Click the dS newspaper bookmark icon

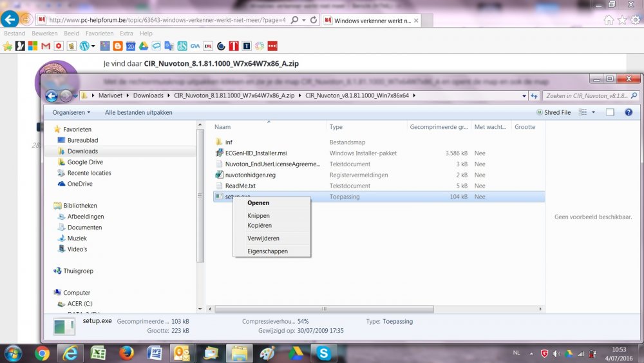tap(182, 46)
